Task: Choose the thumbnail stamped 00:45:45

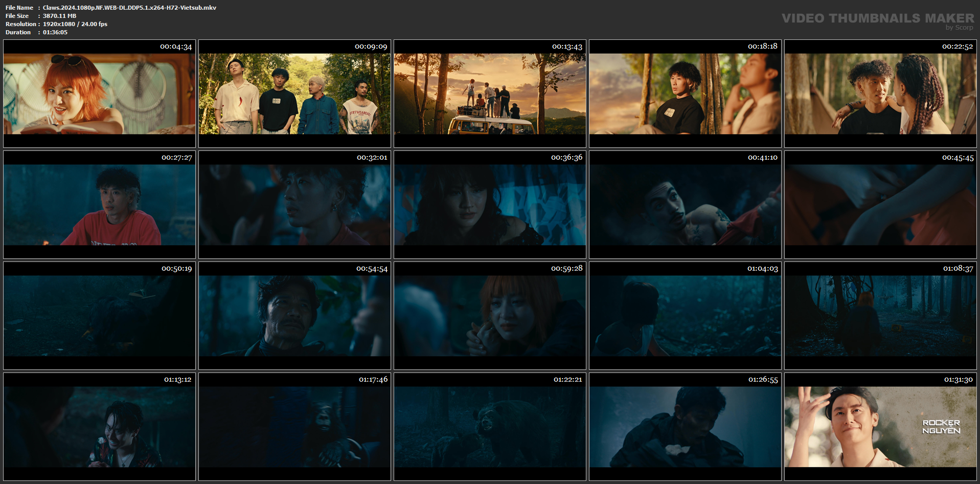Action: [880, 205]
